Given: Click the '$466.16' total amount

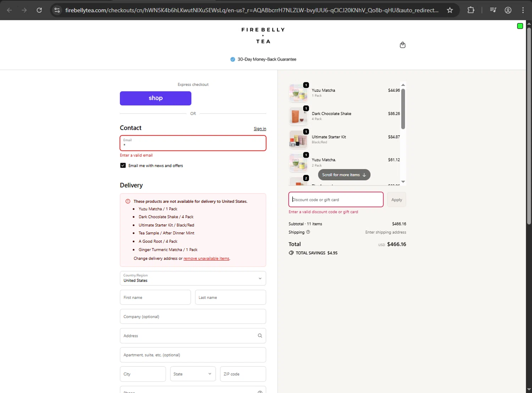Looking at the screenshot, I should click(x=397, y=244).
